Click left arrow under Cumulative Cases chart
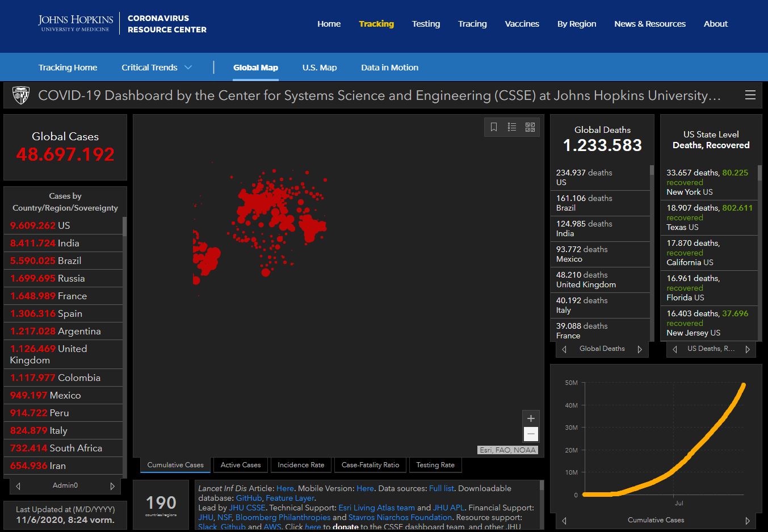The height and width of the screenshot is (532, 768). point(564,521)
